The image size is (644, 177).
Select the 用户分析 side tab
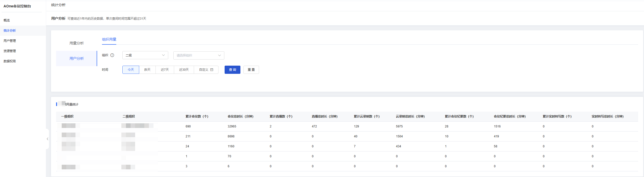pyautogui.click(x=76, y=58)
